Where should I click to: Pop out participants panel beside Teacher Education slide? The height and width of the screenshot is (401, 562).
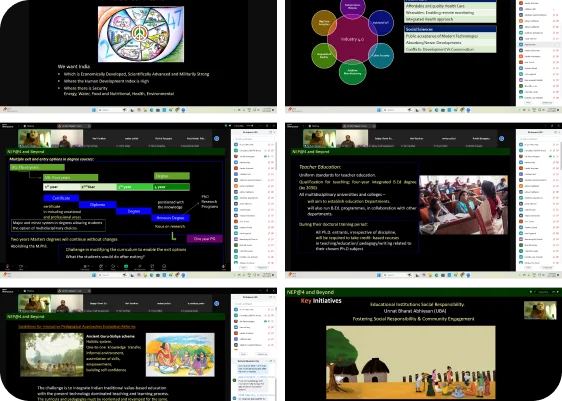556,132
